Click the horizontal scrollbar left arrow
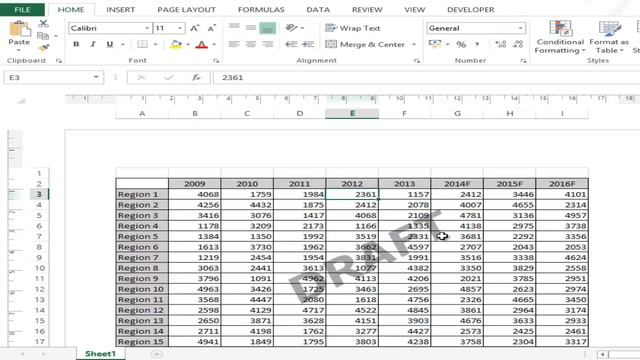This screenshot has height=360, width=640. [x=602, y=354]
